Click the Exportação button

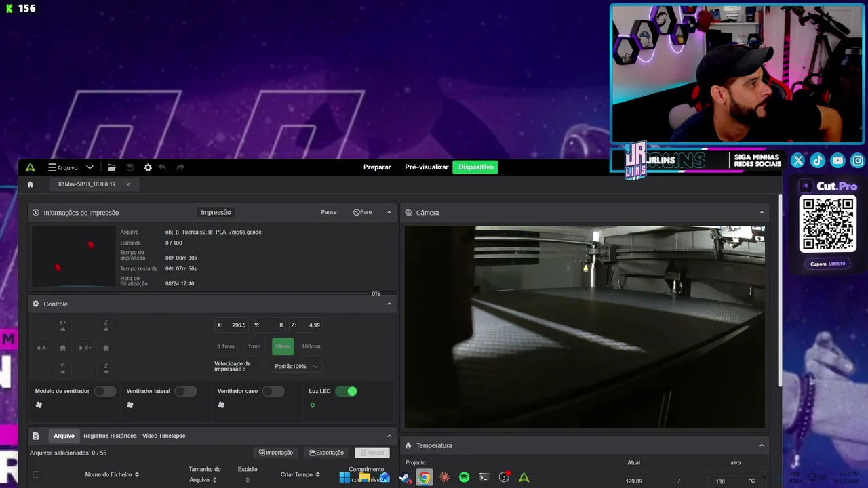coord(327,453)
